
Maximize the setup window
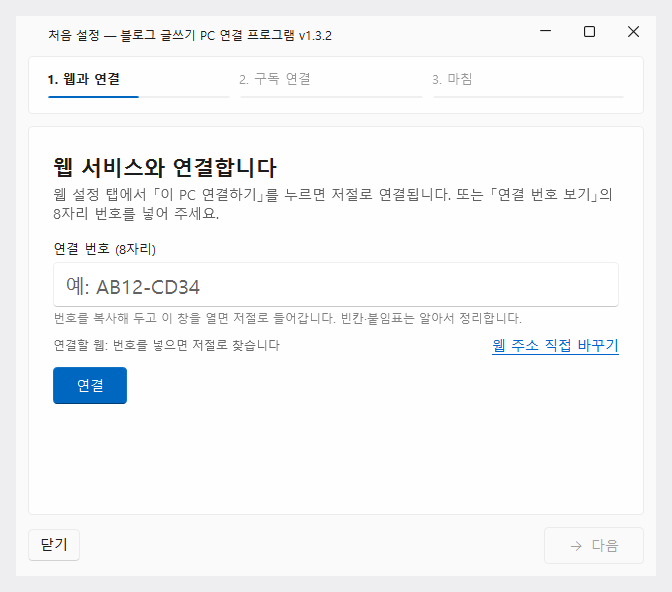pyautogui.click(x=589, y=31)
